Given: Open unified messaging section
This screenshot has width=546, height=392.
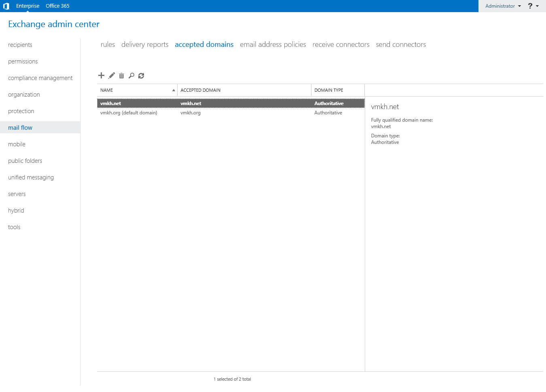Looking at the screenshot, I should click(x=31, y=177).
